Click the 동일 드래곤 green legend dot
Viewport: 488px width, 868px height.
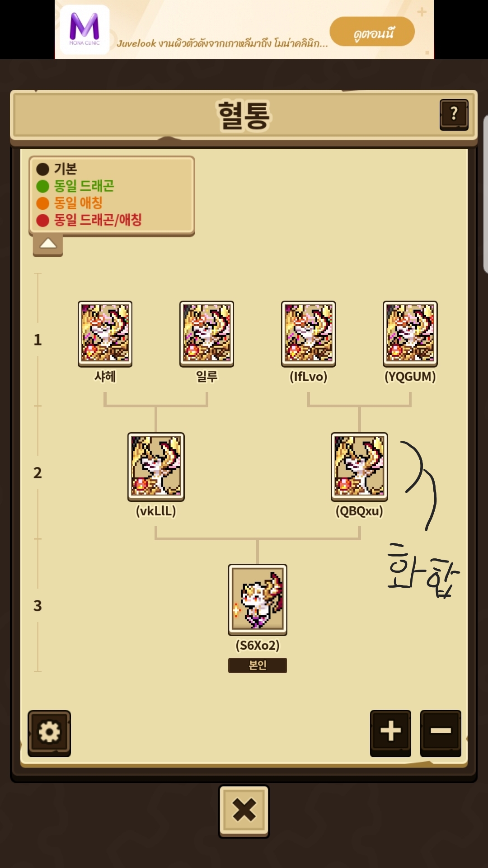point(42,186)
